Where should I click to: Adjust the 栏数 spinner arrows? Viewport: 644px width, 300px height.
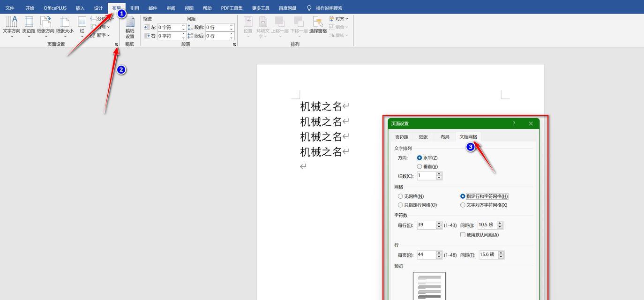(x=439, y=176)
